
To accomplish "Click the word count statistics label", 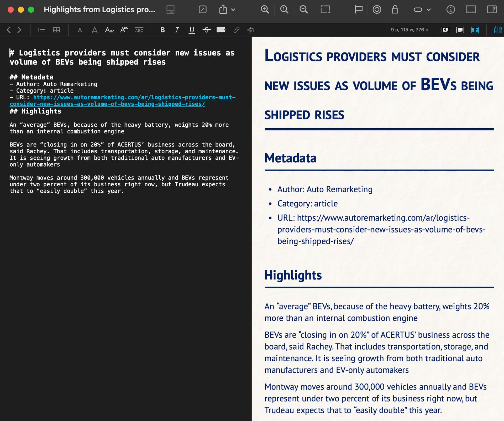I will (409, 30).
